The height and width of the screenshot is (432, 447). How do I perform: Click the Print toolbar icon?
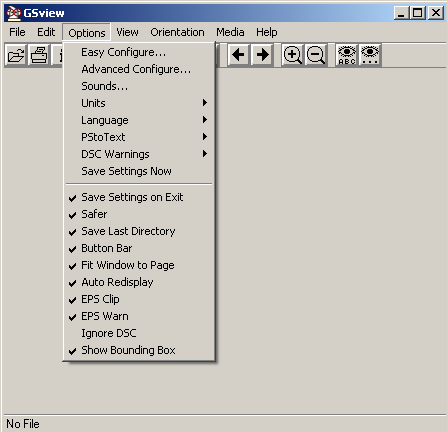[39, 55]
